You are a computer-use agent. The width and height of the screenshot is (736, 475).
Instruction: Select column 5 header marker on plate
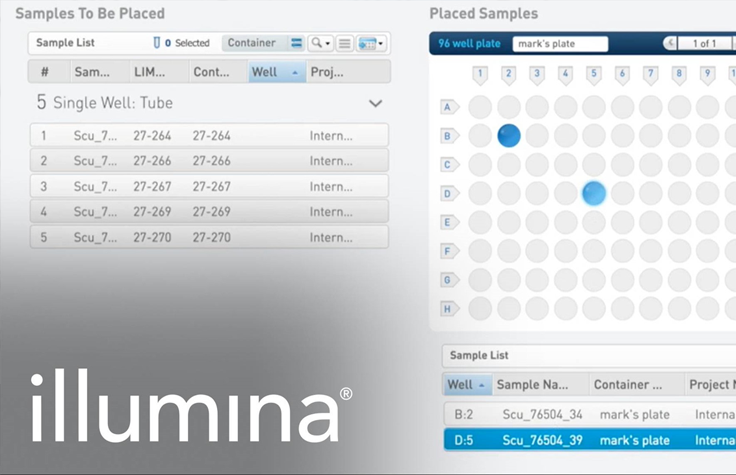pos(593,74)
